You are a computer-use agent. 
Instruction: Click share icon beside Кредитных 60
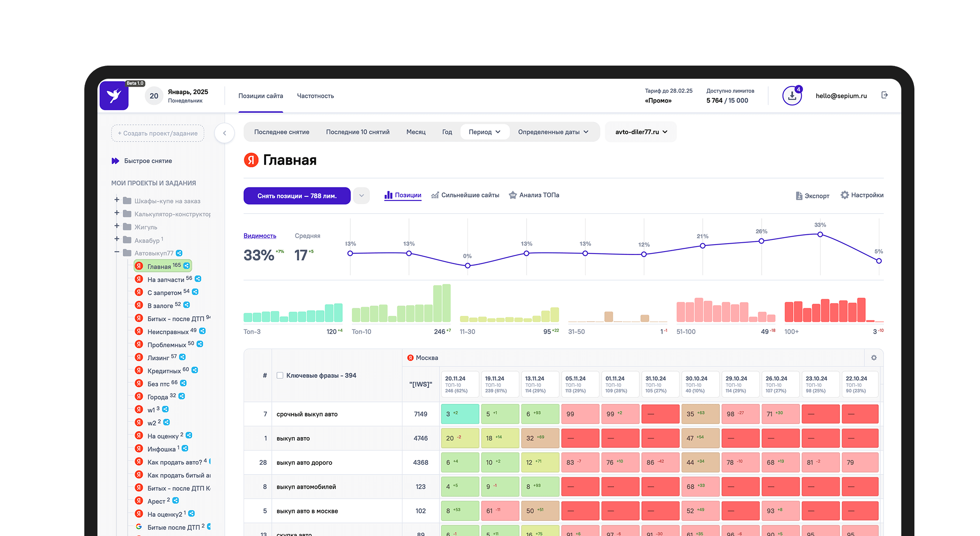coord(195,370)
